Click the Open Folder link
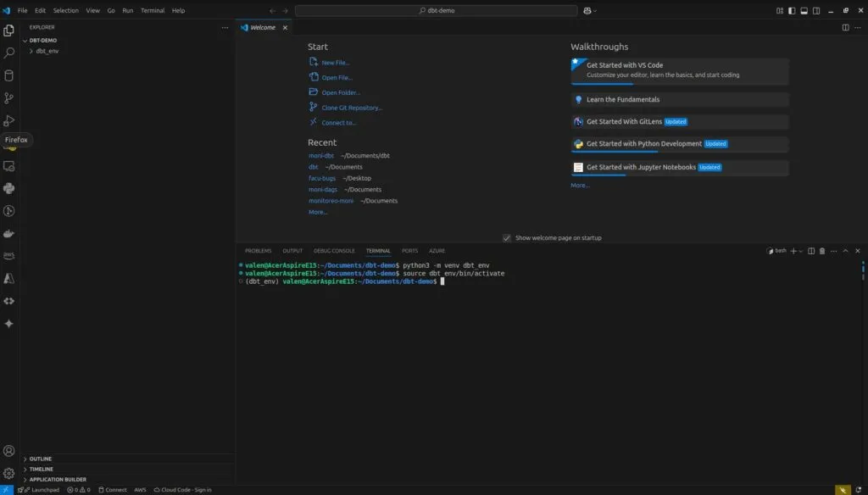This screenshot has height=495, width=868. point(341,92)
